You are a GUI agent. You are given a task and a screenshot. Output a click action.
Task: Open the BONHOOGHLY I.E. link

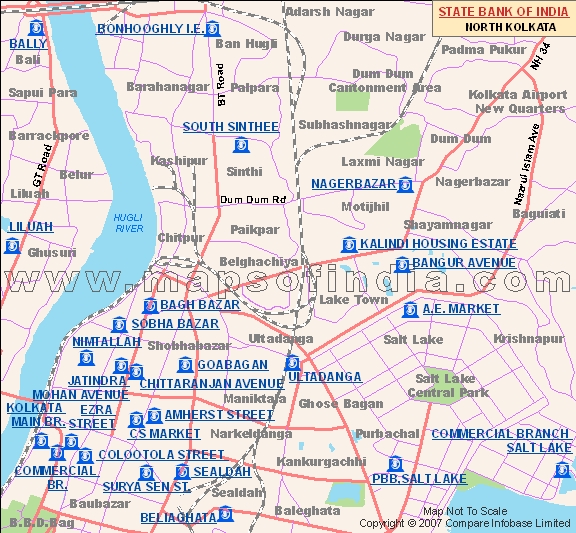point(150,29)
